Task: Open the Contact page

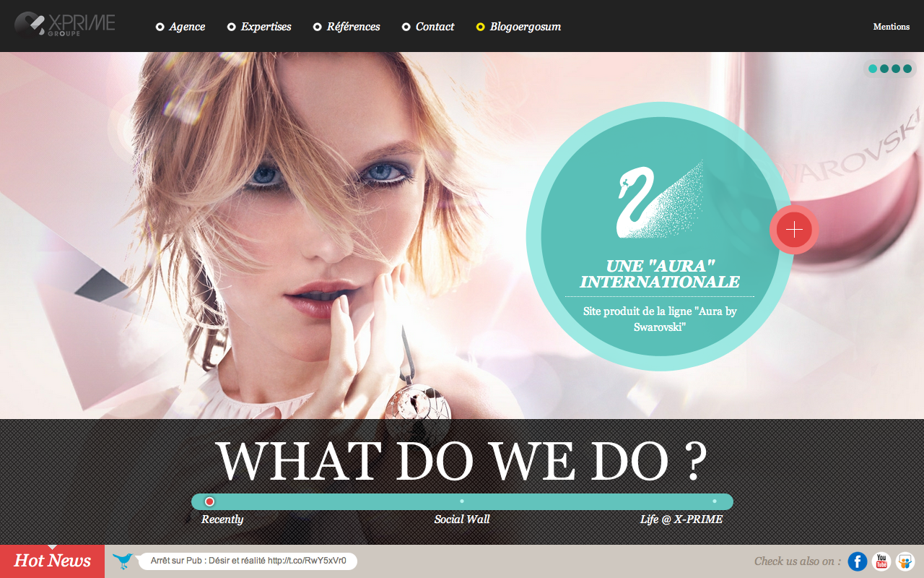Action: [x=428, y=27]
